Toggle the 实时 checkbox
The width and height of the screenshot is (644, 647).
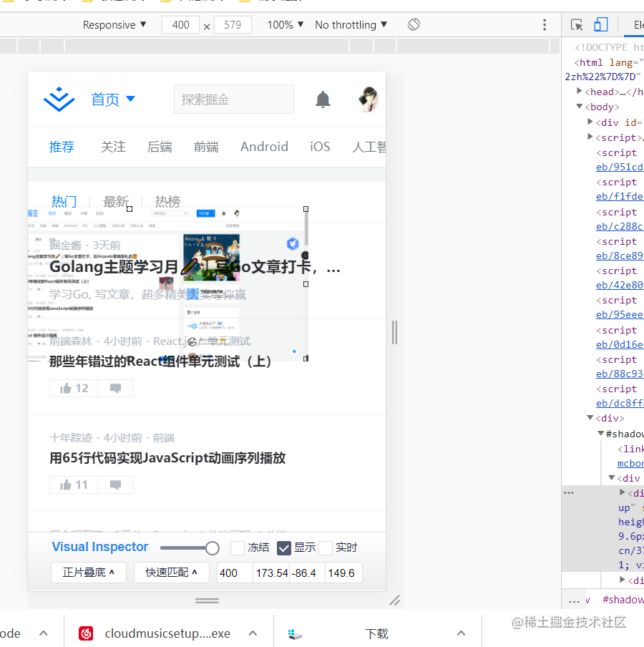click(x=326, y=548)
